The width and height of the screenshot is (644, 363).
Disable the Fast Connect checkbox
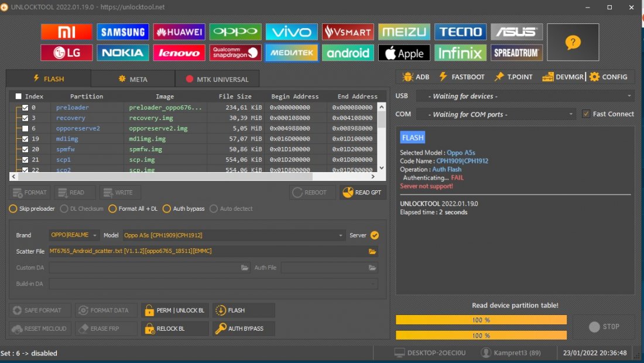click(x=586, y=114)
